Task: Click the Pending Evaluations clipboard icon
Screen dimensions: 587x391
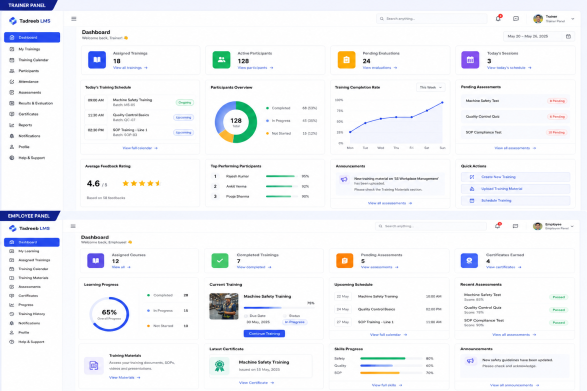Action: (x=346, y=60)
